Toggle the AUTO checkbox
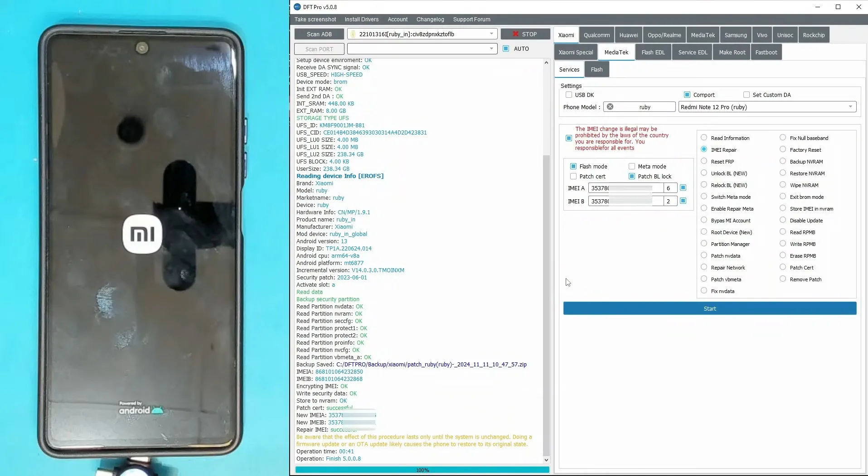868x476 pixels. (506, 48)
